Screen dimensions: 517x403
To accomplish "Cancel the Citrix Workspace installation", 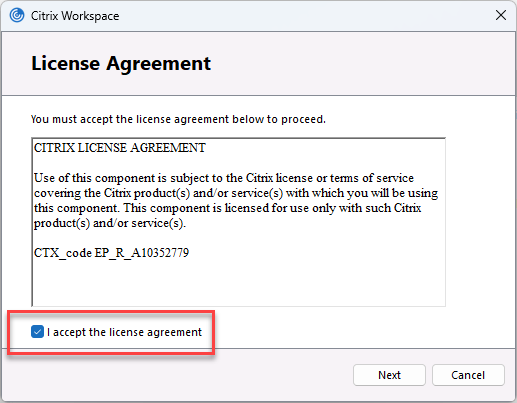I will [468, 375].
